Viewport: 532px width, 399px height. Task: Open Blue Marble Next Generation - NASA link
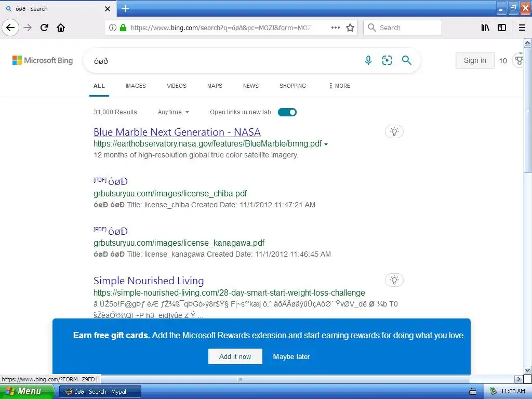coord(177,132)
